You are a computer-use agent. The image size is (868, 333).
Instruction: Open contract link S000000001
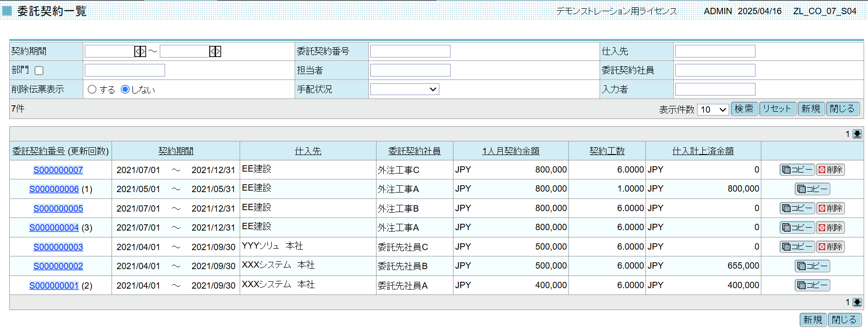(x=54, y=285)
